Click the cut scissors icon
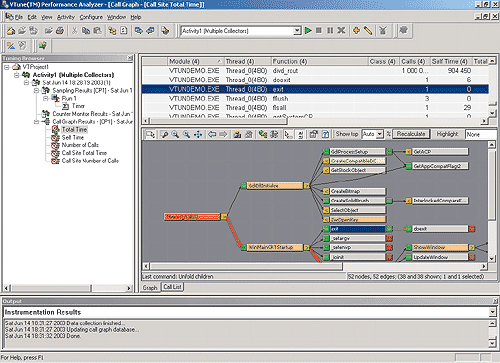The image size is (500, 363). point(75,31)
